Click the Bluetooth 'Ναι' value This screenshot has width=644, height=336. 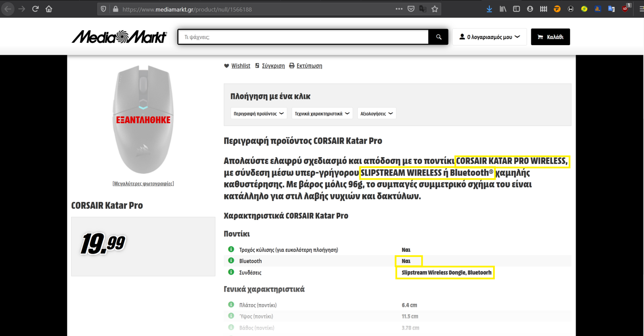tap(406, 261)
